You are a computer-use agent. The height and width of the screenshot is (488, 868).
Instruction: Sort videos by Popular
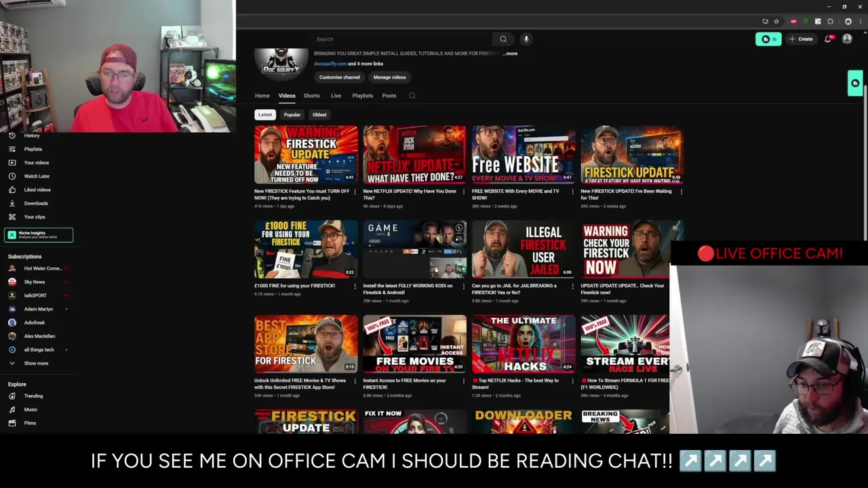click(292, 115)
